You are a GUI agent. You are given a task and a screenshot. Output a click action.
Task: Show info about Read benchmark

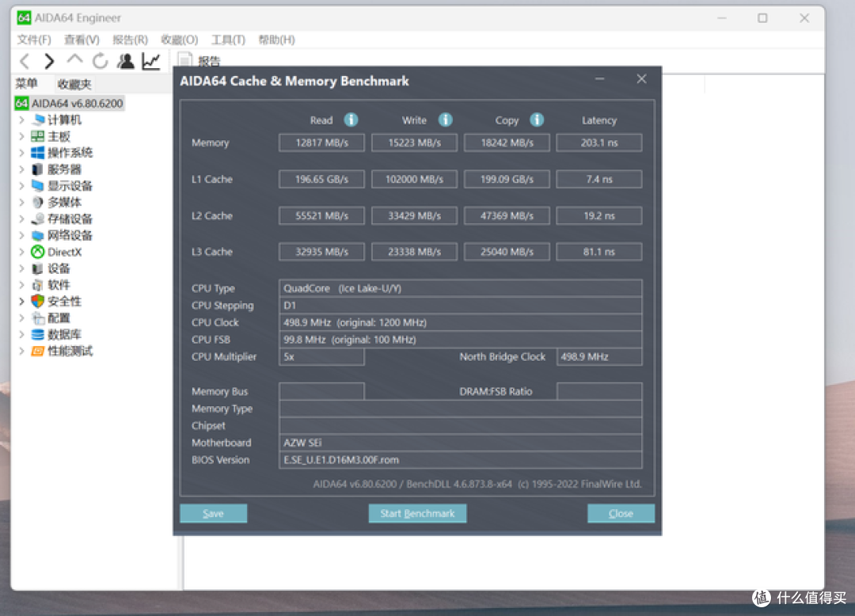pos(351,120)
